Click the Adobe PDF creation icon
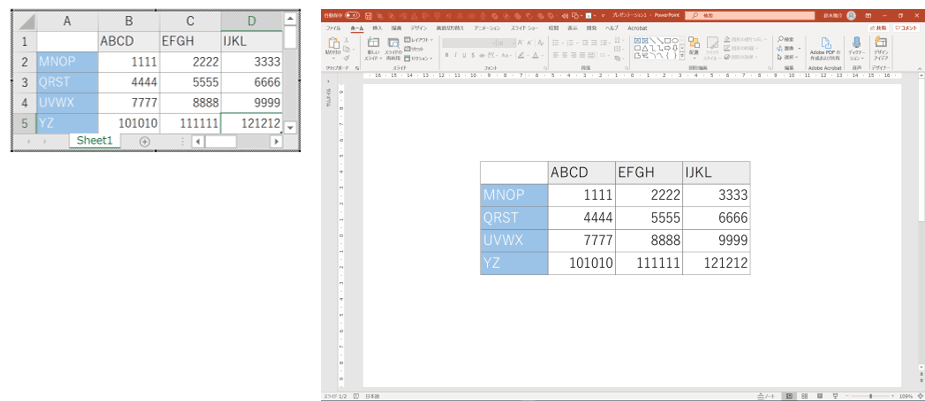 point(828,43)
